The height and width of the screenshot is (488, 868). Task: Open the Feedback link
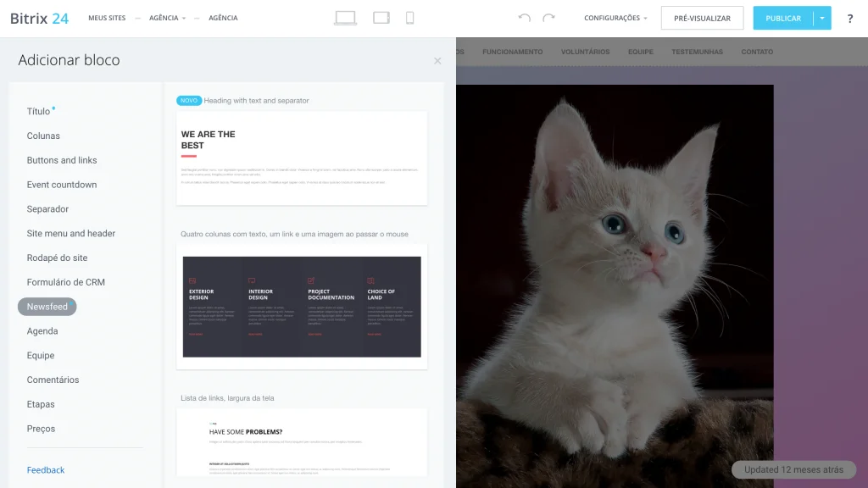pyautogui.click(x=46, y=469)
